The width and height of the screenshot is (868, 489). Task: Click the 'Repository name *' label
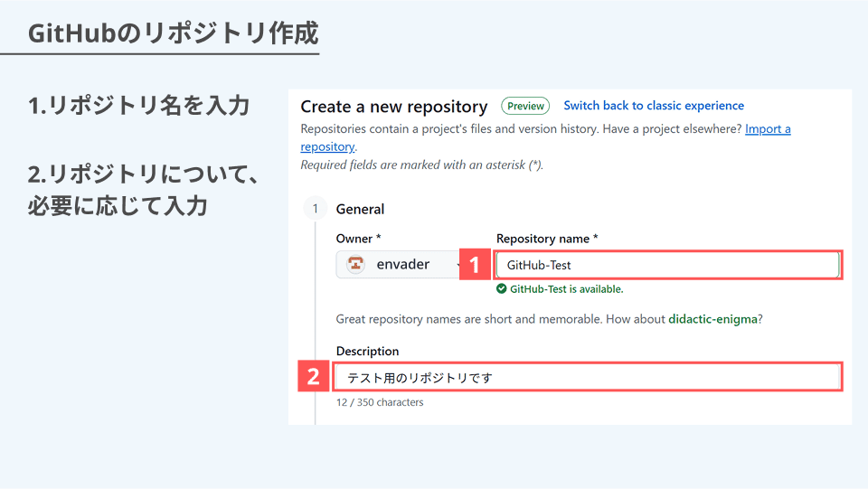coord(547,239)
